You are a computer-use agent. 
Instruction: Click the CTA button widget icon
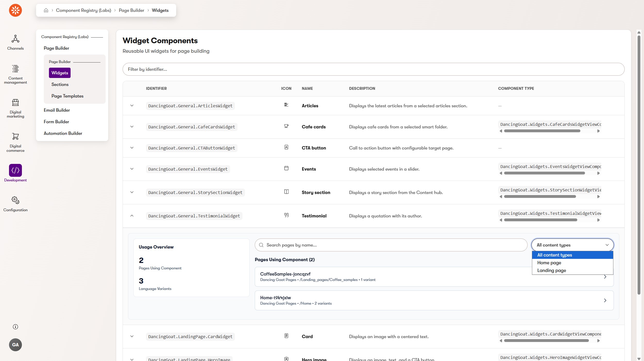(286, 147)
